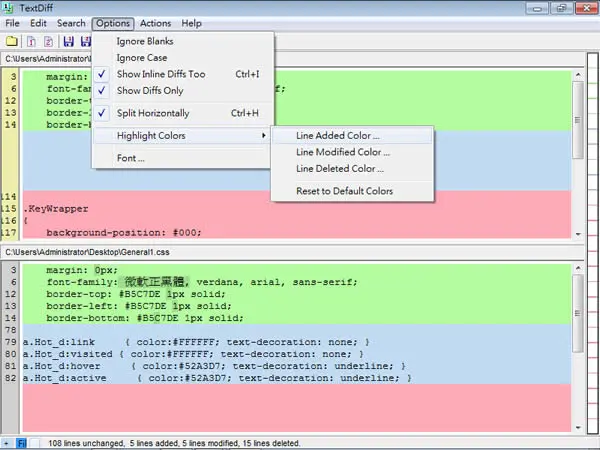Click the second blue save floppy icon
Image resolution: width=600 pixels, height=450 pixels.
tap(86, 41)
